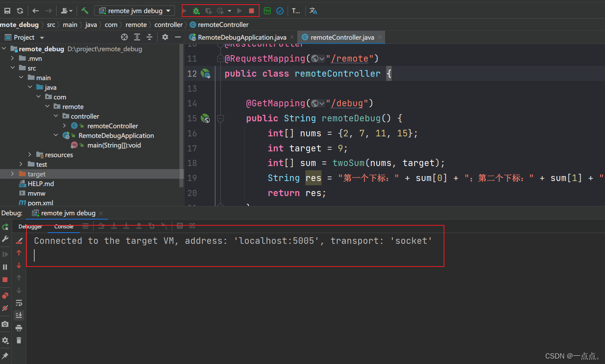Click the wrench icon to modify run configuration

(5, 239)
